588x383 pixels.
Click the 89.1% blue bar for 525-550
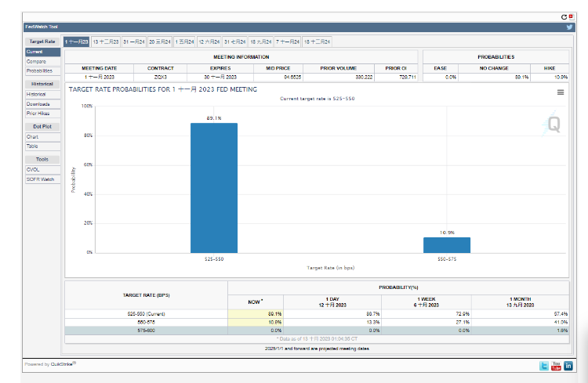click(214, 188)
